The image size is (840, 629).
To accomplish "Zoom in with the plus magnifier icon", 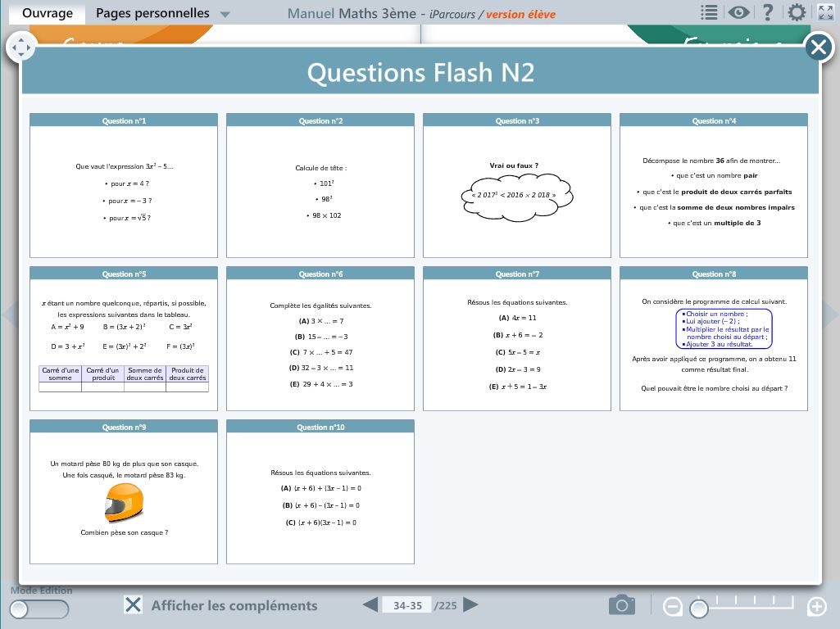I will pyautogui.click(x=816, y=607).
